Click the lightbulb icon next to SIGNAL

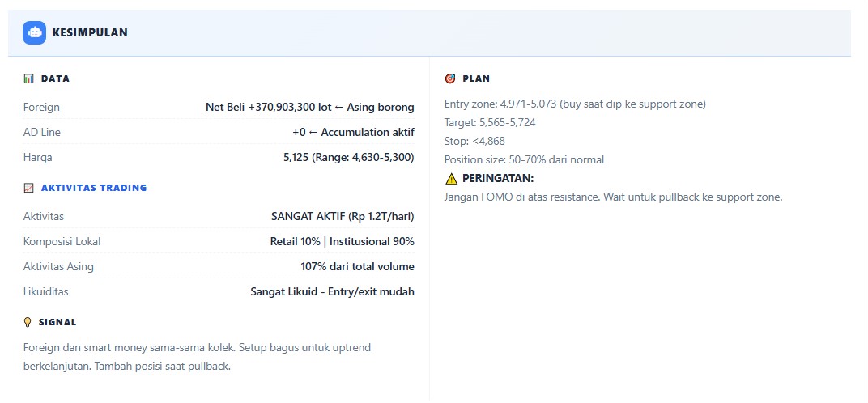coord(28,322)
